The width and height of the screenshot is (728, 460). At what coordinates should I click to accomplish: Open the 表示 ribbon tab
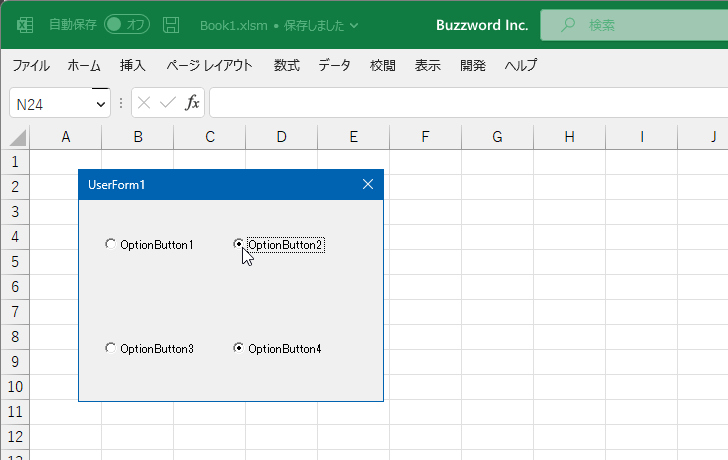coord(428,65)
